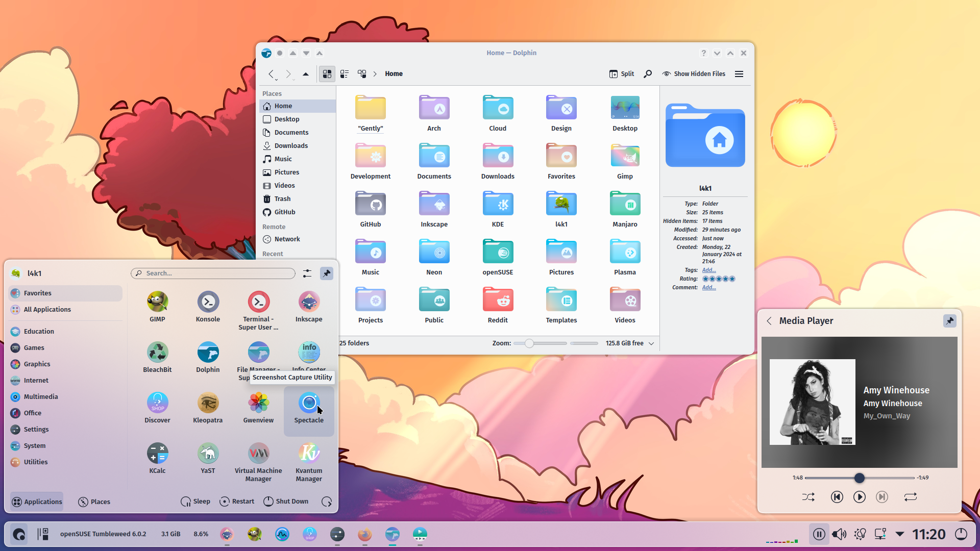This screenshot has width=980, height=551.
Task: Pin the application launcher open
Action: [327, 273]
